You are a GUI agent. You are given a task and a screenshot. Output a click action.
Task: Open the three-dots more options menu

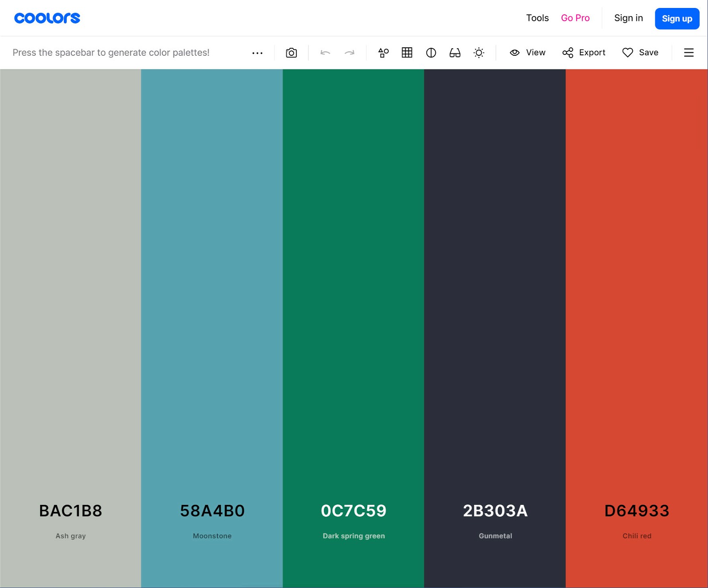point(257,53)
